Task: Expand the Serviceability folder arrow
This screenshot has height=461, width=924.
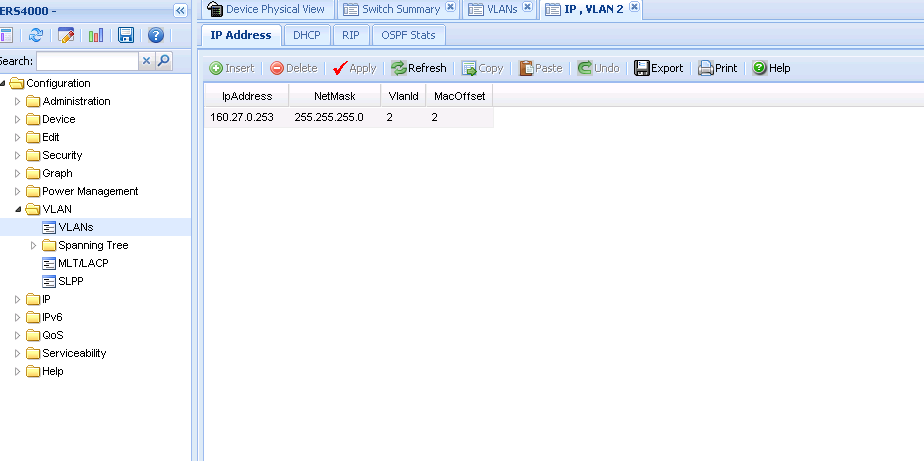Action: (18, 354)
